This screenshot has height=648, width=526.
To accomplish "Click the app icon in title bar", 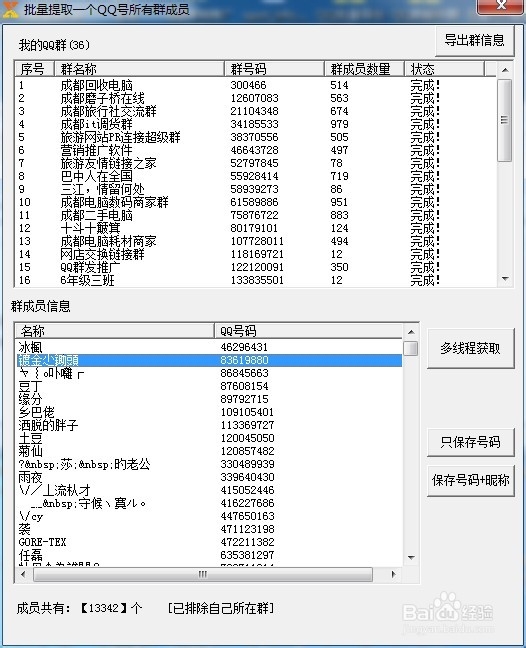I will coord(10,9).
